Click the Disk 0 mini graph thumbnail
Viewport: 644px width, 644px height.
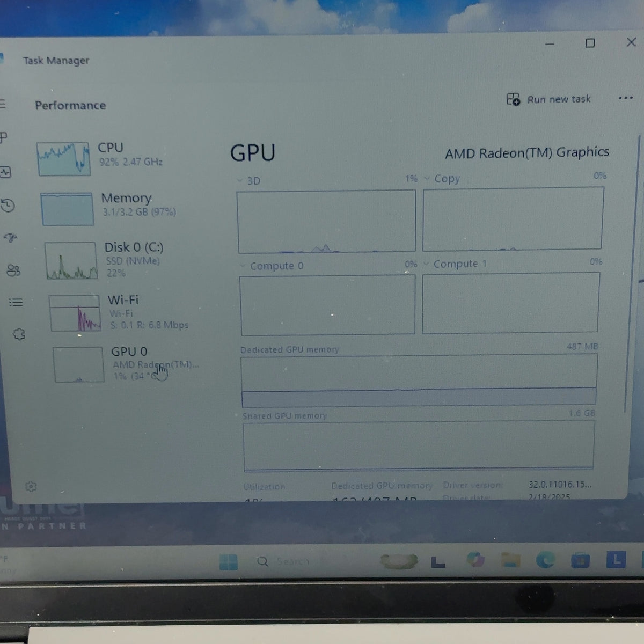71,261
